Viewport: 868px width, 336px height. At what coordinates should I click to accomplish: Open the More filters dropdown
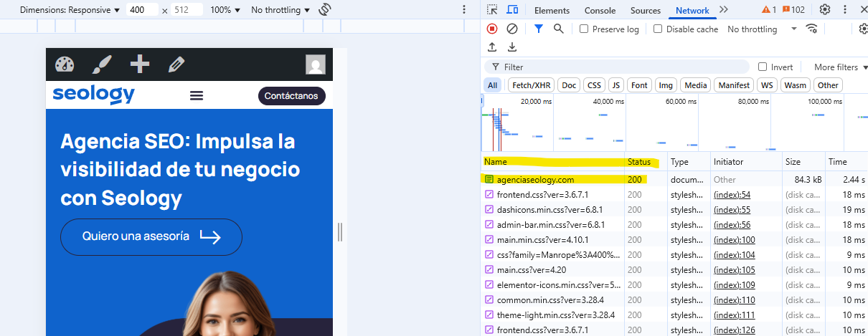pyautogui.click(x=841, y=67)
